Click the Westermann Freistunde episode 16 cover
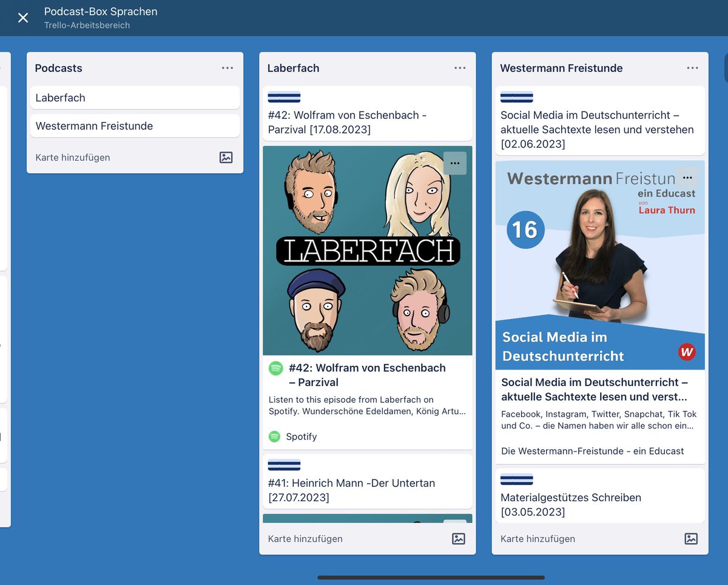Image resolution: width=728 pixels, height=585 pixels. pos(600,265)
